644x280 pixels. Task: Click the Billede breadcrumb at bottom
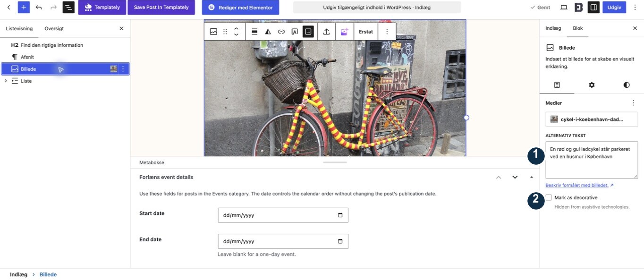click(x=48, y=274)
